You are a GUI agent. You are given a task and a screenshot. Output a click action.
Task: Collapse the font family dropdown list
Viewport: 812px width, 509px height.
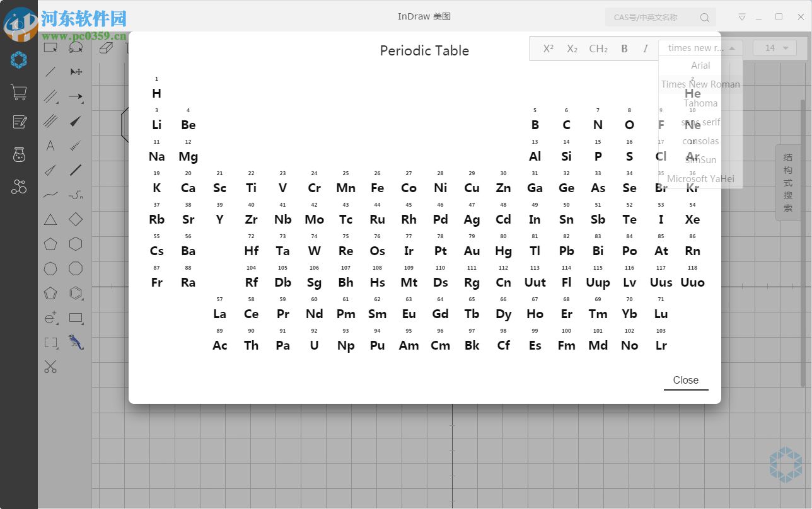coord(733,47)
